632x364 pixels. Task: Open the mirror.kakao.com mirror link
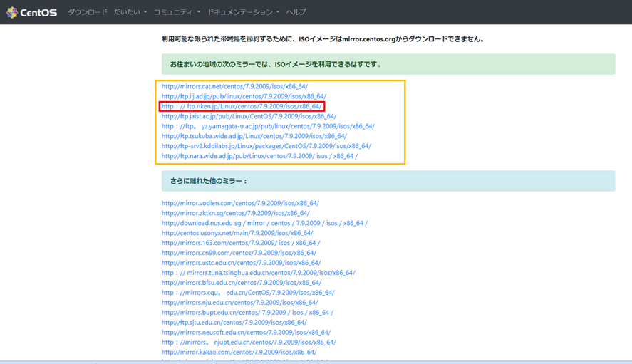pos(239,353)
